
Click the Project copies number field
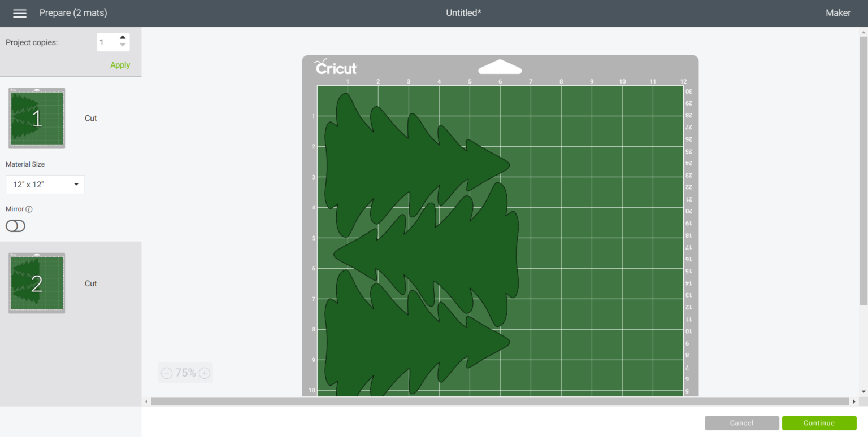coord(106,42)
